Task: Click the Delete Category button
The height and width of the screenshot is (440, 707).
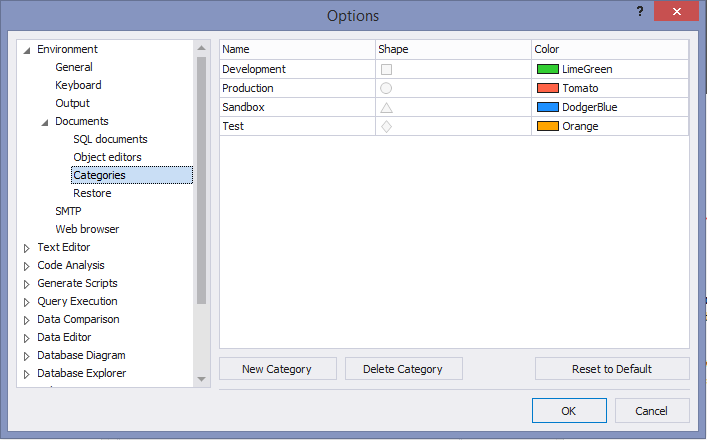Action: point(403,369)
